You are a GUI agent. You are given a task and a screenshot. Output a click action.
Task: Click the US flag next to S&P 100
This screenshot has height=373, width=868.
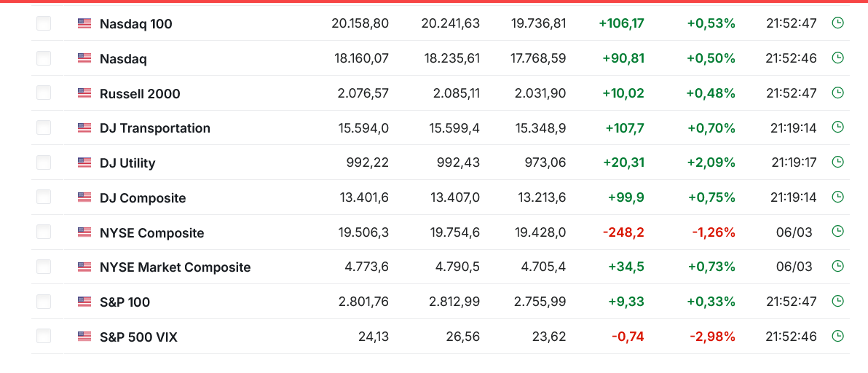click(x=84, y=302)
